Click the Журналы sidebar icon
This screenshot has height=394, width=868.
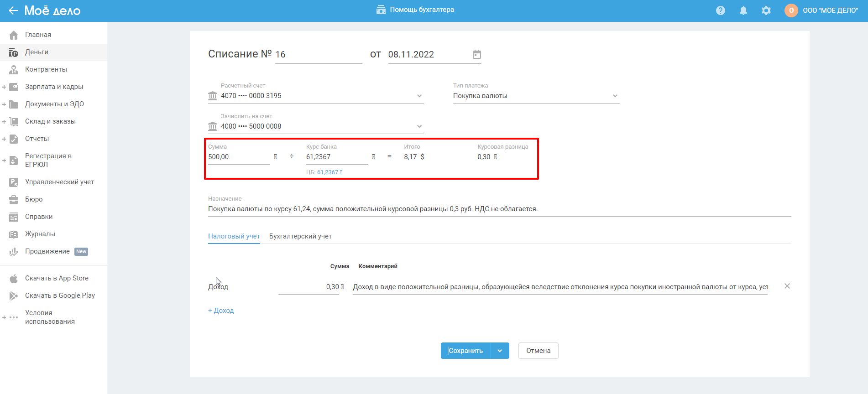pos(14,234)
